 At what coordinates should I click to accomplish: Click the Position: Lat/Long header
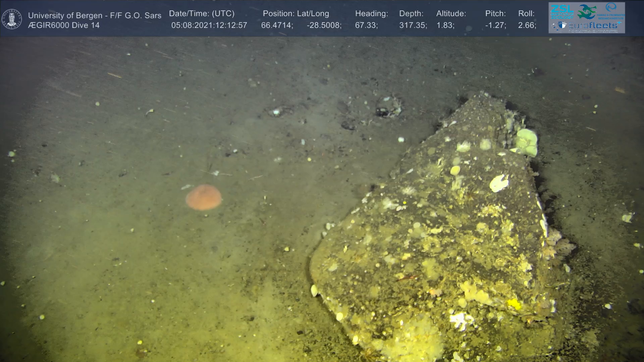296,13
